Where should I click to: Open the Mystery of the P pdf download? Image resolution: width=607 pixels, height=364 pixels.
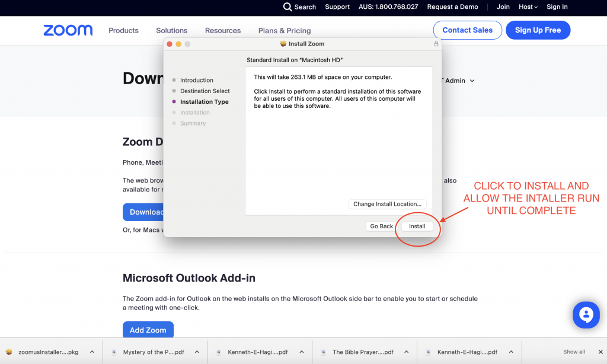tap(154, 352)
